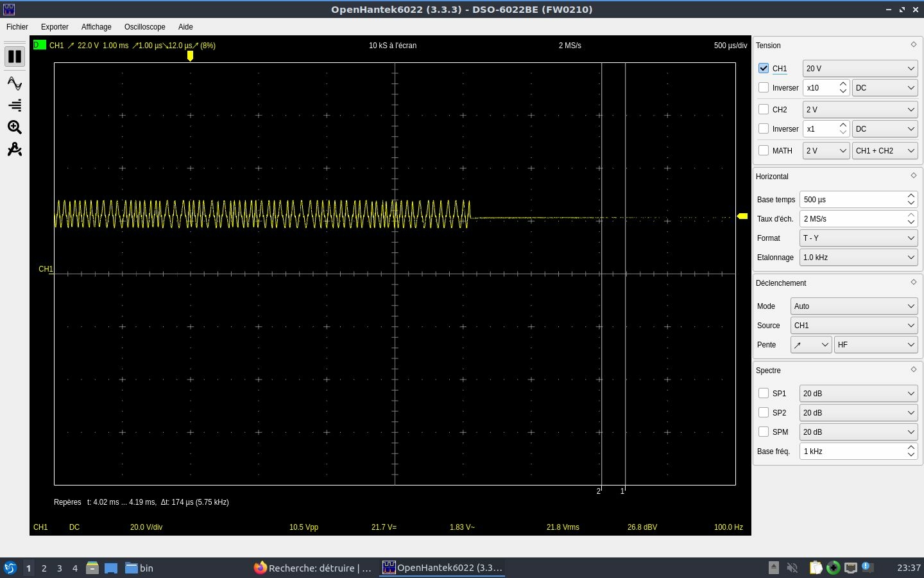The height and width of the screenshot is (578, 924).
Task: Switch to virtual desktop 3
Action: click(x=60, y=568)
